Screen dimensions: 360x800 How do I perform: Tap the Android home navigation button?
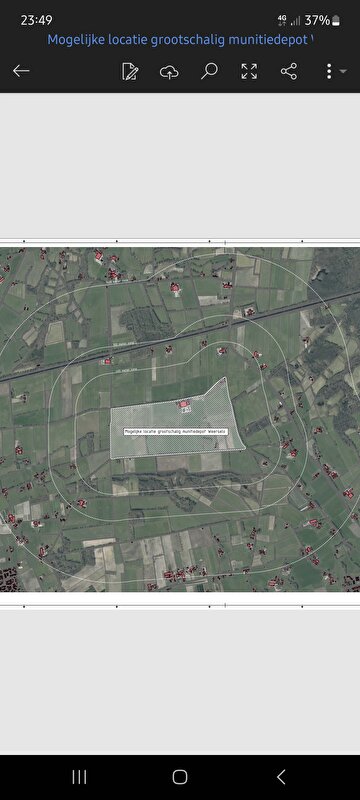(180, 777)
